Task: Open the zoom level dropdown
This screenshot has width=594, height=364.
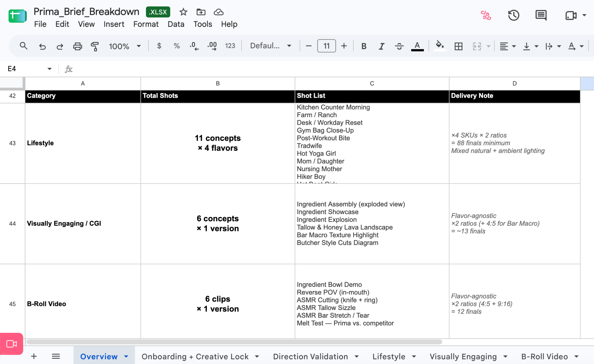Action: 125,46
